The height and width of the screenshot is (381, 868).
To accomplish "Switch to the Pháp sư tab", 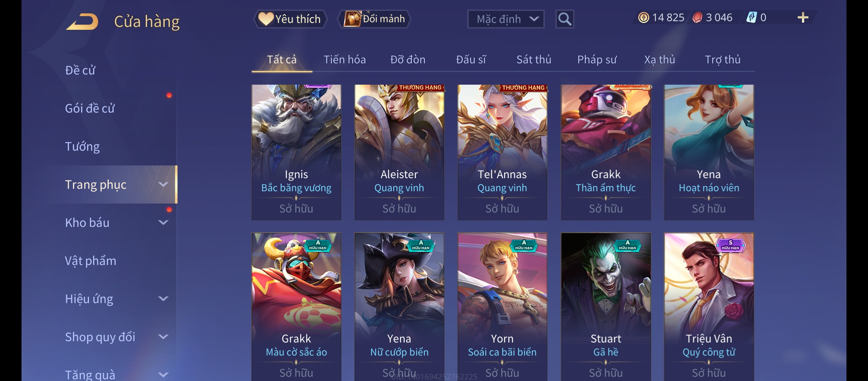I will [597, 60].
